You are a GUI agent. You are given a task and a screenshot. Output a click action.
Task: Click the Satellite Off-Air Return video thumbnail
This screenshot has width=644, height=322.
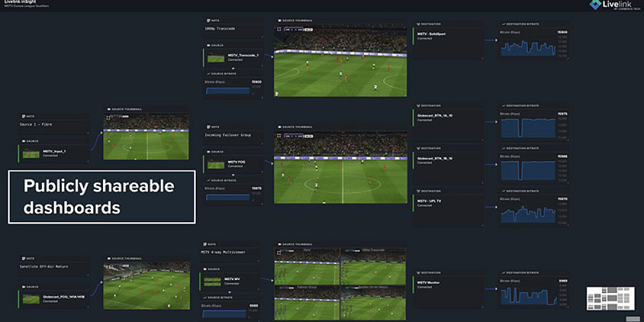coord(147,285)
